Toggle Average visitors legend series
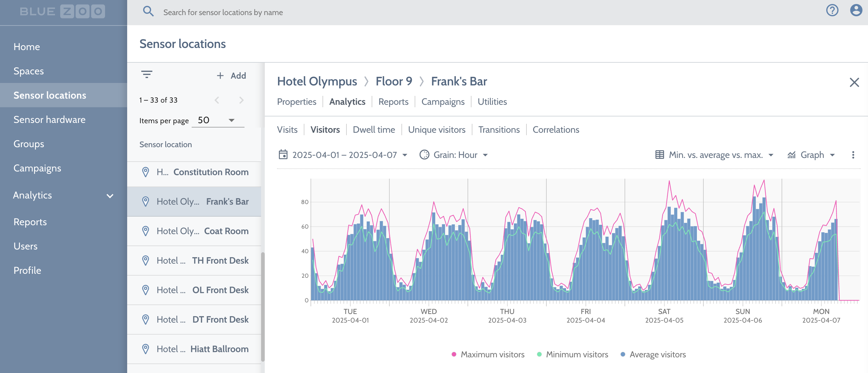 pyautogui.click(x=653, y=355)
